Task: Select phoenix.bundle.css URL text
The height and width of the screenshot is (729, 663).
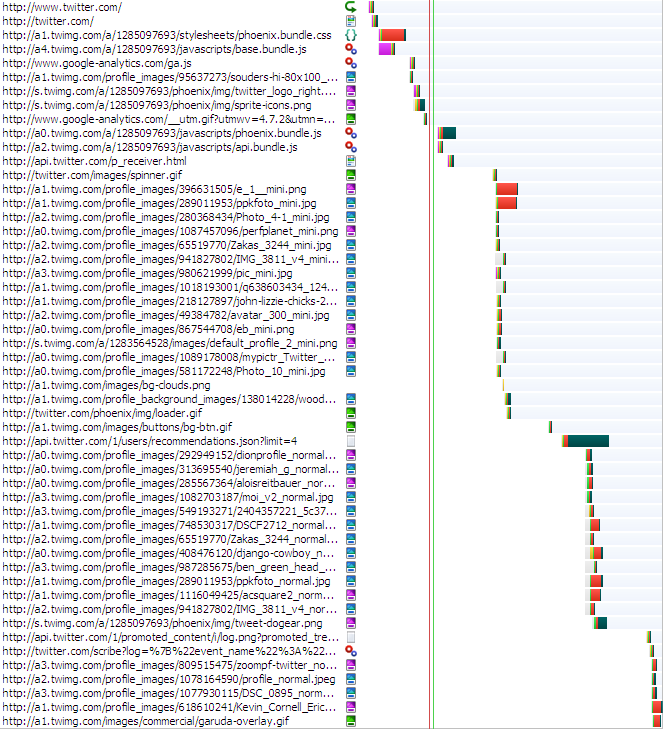Action: point(167,35)
